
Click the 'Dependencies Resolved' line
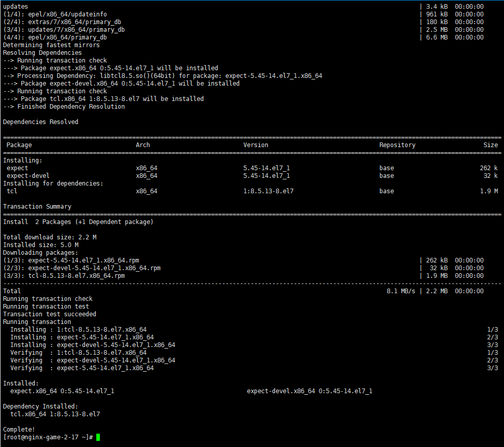40,122
